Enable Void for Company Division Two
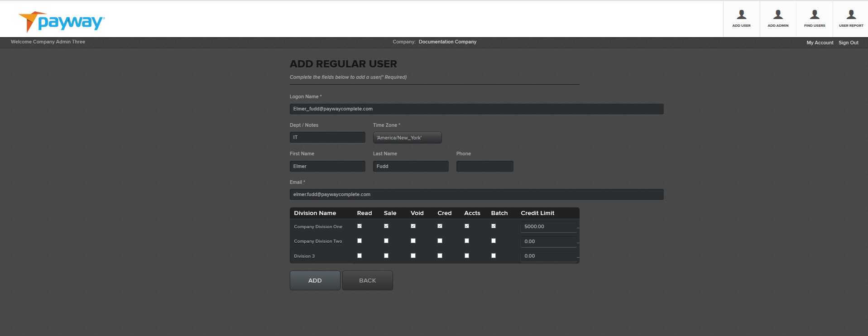The image size is (868, 336). [413, 241]
